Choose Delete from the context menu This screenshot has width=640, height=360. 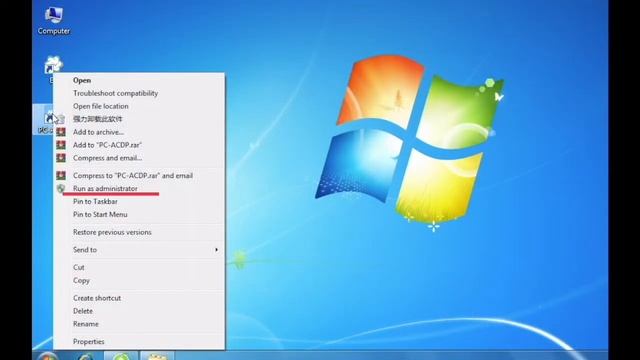[x=139, y=311]
